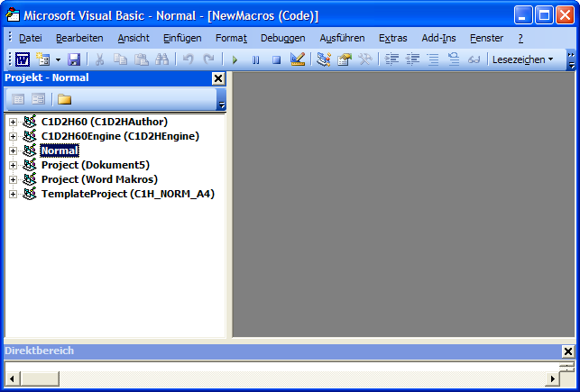Viewport: 580px width, 392px height.
Task: Click right arrow of Direktbereich horizontal scrollbar
Action: coord(553,378)
